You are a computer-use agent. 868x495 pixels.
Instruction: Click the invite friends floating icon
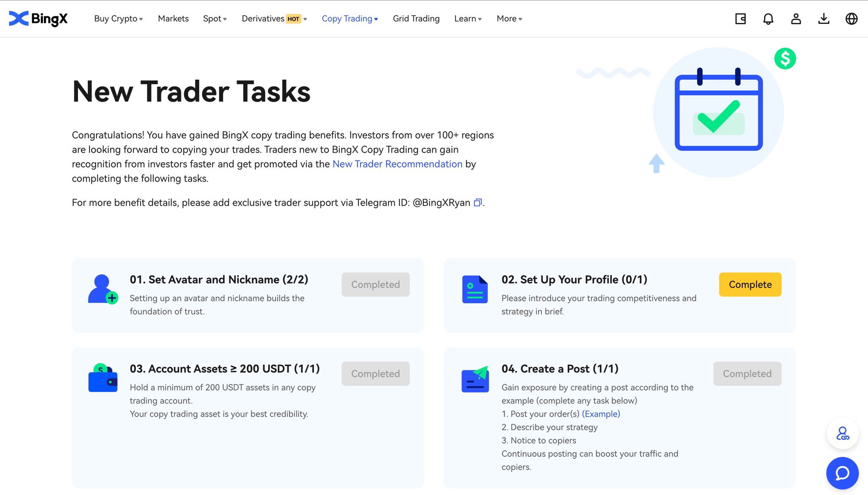click(842, 433)
